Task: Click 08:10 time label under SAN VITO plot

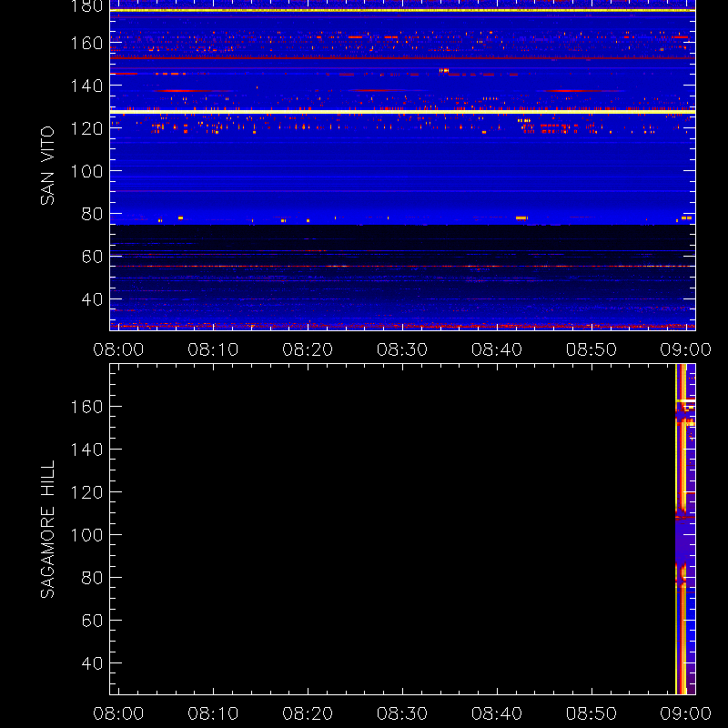Action: pos(213,349)
